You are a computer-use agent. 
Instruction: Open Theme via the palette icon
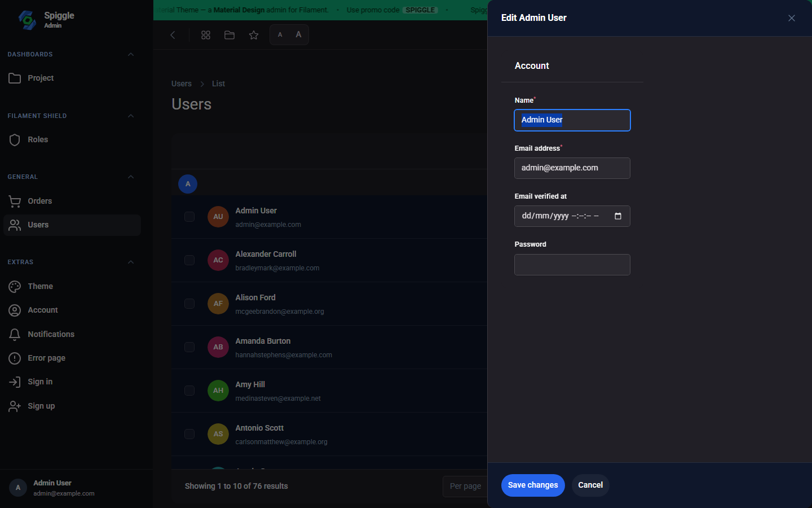[x=15, y=287]
